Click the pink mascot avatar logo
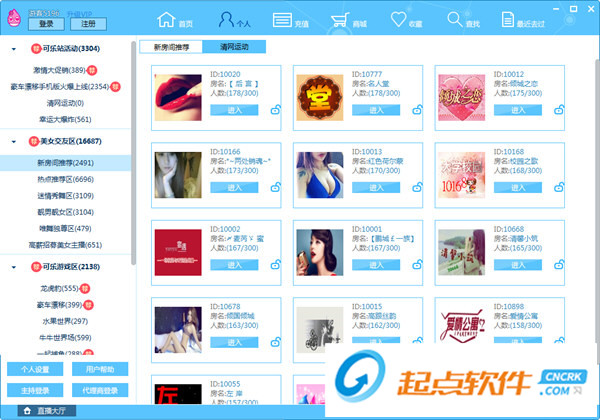Viewport: 600px width, 420px height. [14, 18]
